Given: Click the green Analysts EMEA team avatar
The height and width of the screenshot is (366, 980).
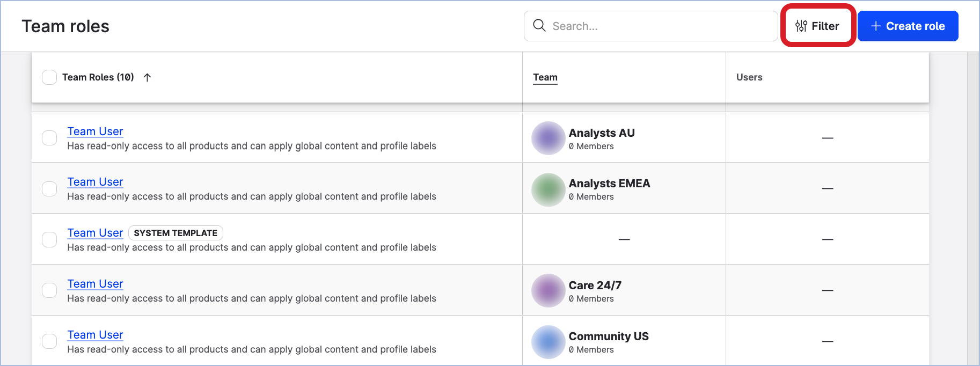Looking at the screenshot, I should pyautogui.click(x=548, y=189).
